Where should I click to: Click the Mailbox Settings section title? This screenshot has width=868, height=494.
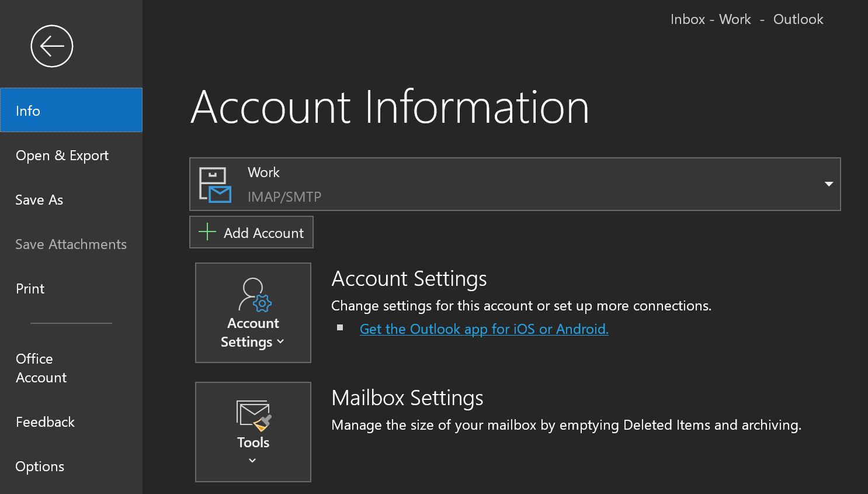(x=407, y=398)
